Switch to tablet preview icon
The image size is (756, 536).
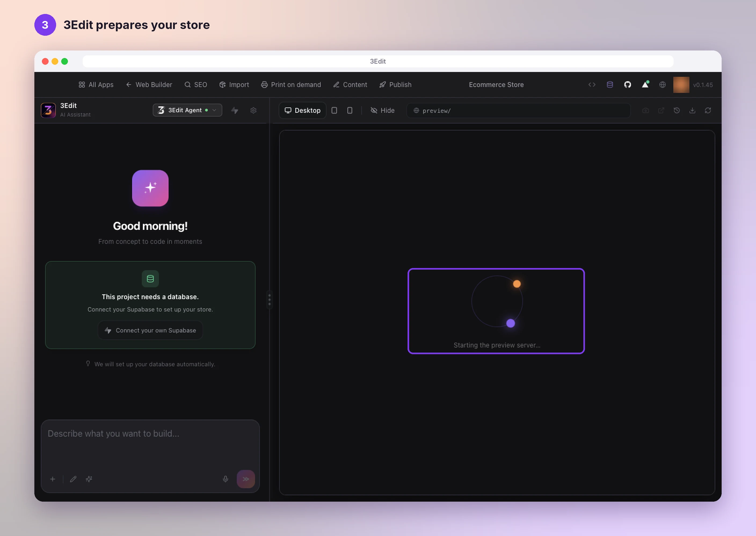point(334,110)
